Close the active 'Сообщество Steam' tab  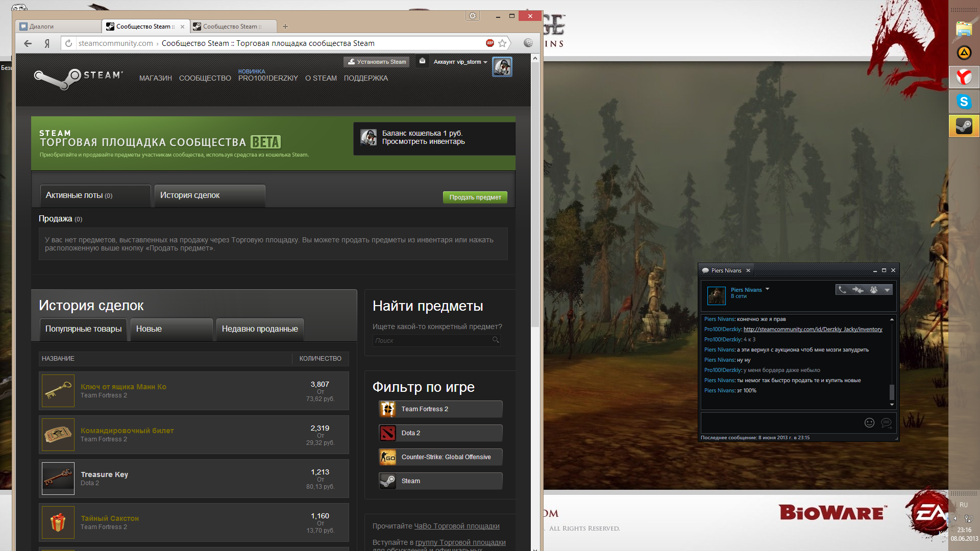tap(182, 27)
